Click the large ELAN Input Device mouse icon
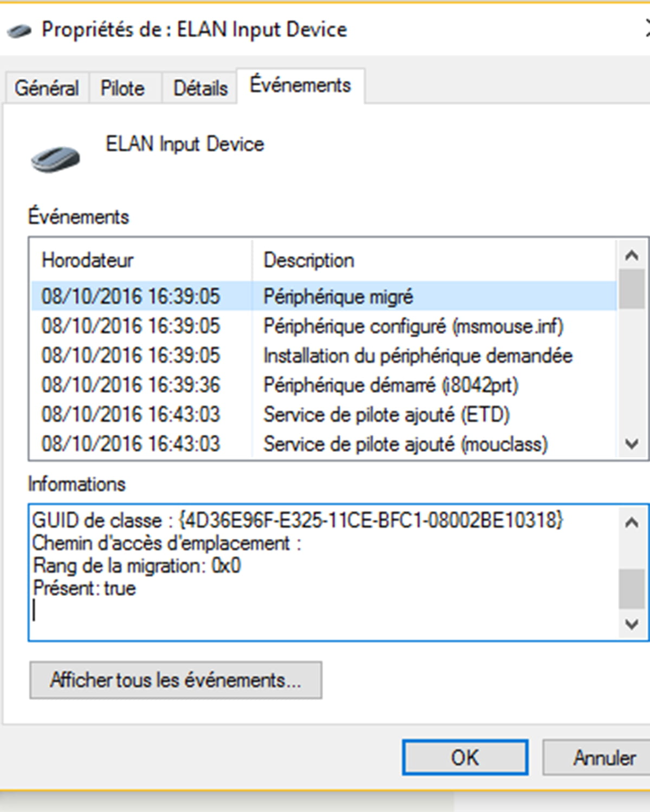This screenshot has height=812, width=650. tap(55, 159)
